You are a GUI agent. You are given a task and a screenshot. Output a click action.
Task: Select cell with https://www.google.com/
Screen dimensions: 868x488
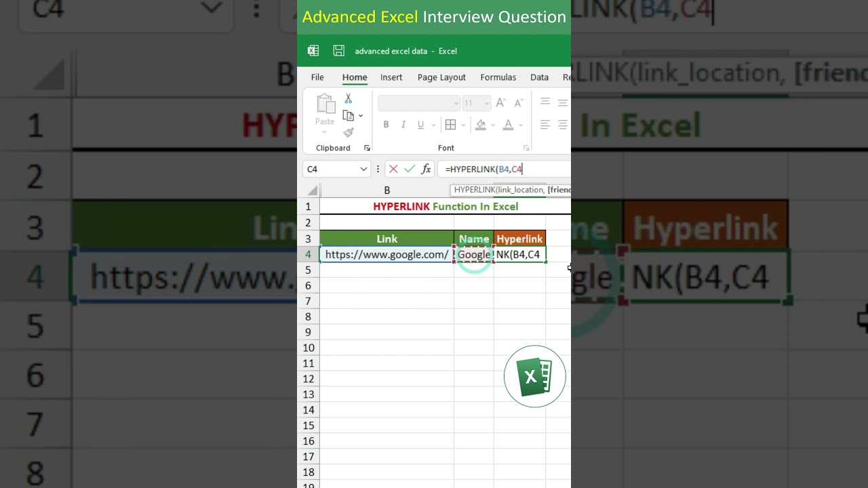(x=387, y=254)
